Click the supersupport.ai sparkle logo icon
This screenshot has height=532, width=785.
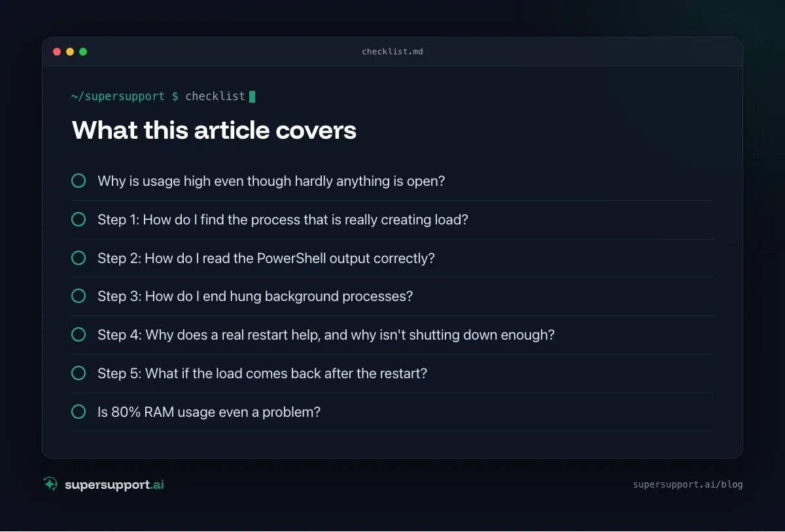point(50,484)
